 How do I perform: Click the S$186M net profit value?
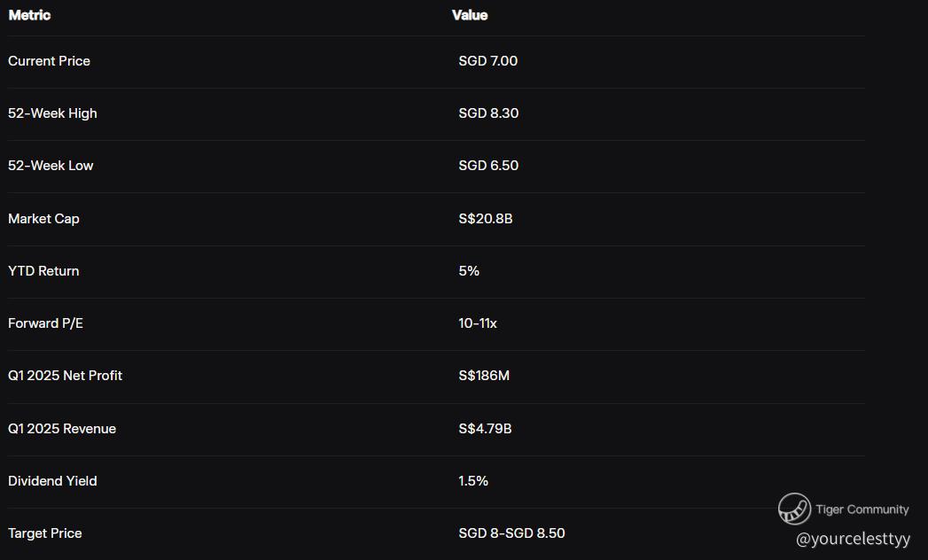[484, 376]
